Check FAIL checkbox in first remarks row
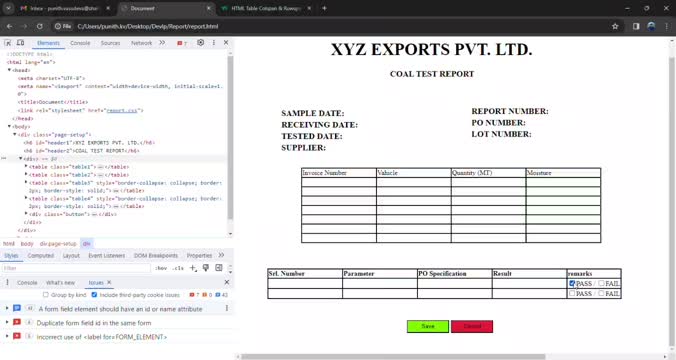 tap(601, 283)
